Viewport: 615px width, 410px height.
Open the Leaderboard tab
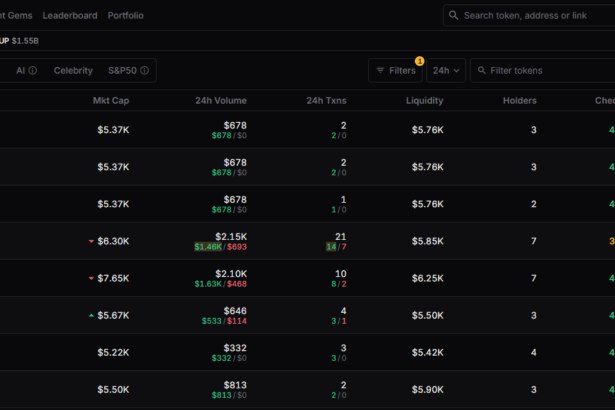click(70, 15)
